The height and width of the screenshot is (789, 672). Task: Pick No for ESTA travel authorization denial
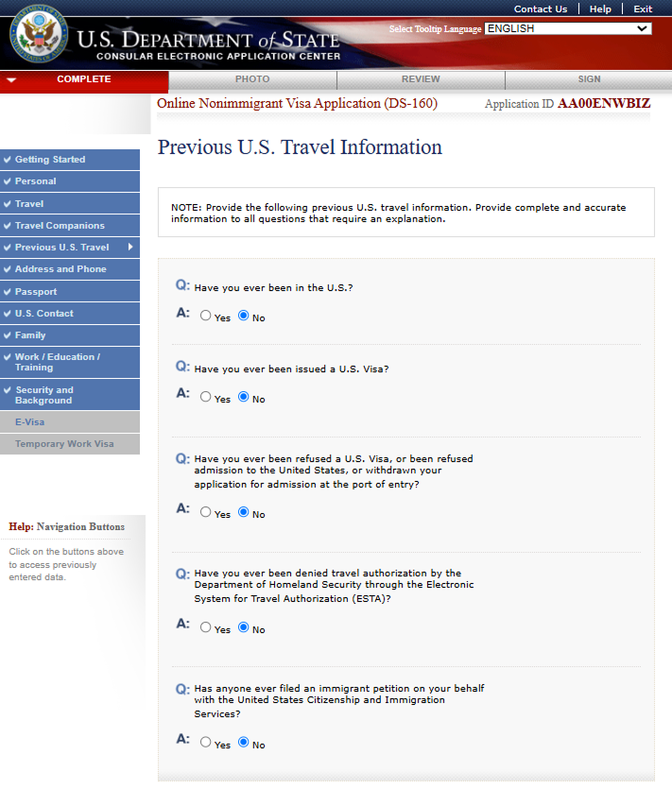point(244,627)
